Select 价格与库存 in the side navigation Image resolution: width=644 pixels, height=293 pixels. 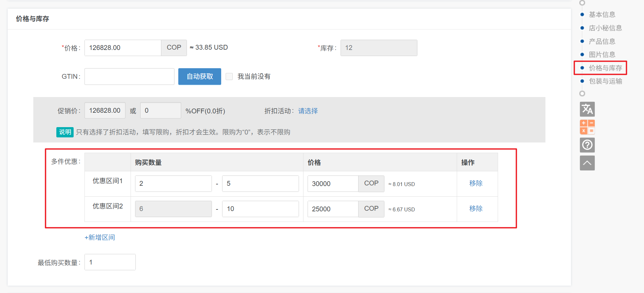point(605,68)
